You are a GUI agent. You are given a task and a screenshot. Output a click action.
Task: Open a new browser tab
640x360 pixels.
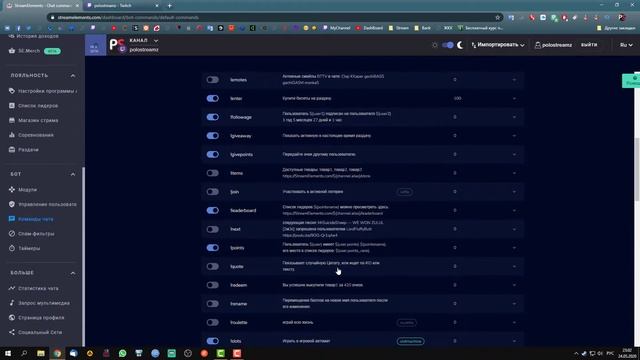coord(169,6)
